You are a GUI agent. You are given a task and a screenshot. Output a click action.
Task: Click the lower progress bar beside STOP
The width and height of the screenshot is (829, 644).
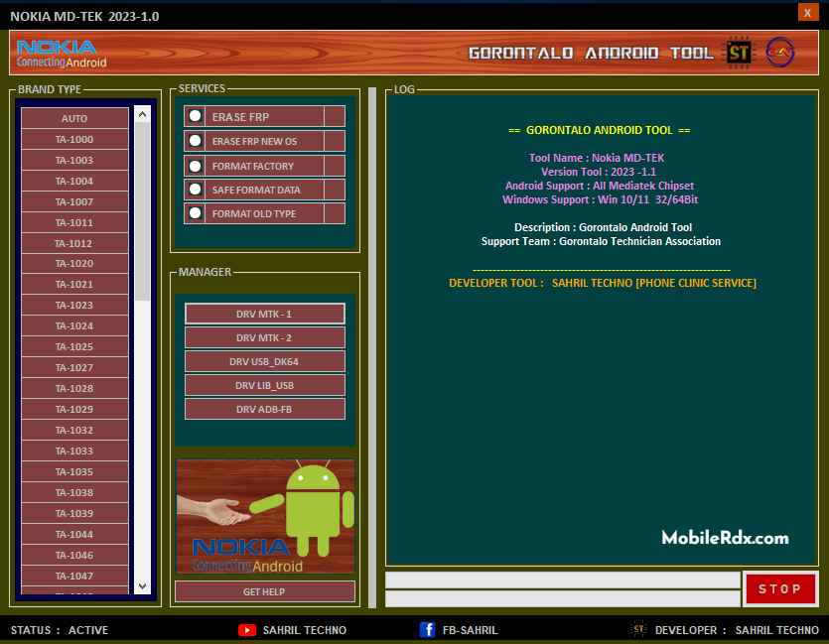pyautogui.click(x=563, y=598)
